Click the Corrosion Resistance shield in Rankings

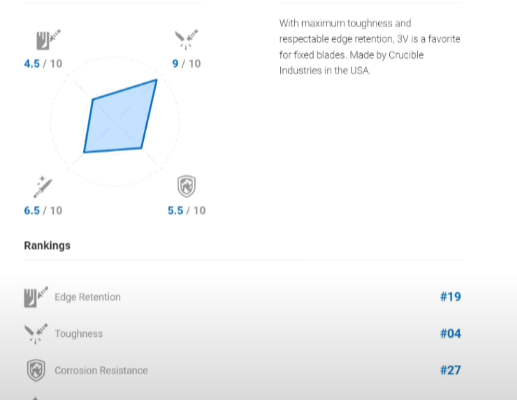point(36,370)
